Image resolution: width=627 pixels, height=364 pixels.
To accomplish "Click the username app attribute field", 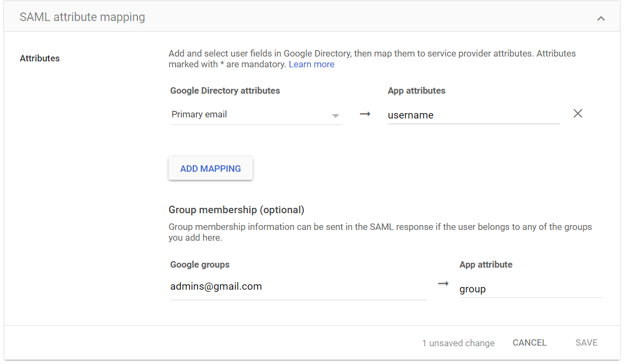I will click(473, 115).
